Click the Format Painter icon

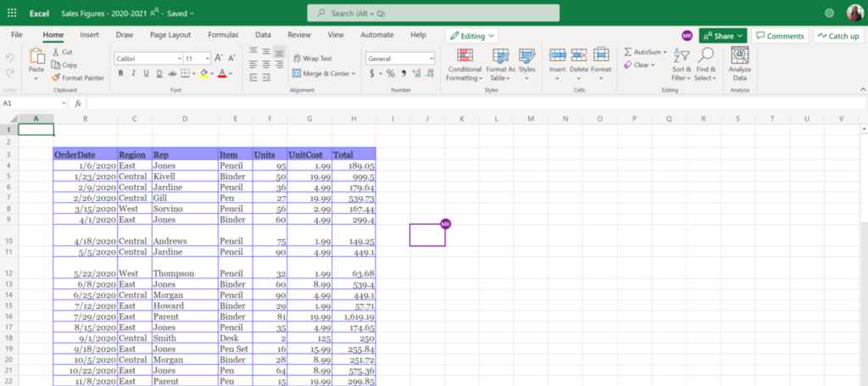tap(56, 78)
